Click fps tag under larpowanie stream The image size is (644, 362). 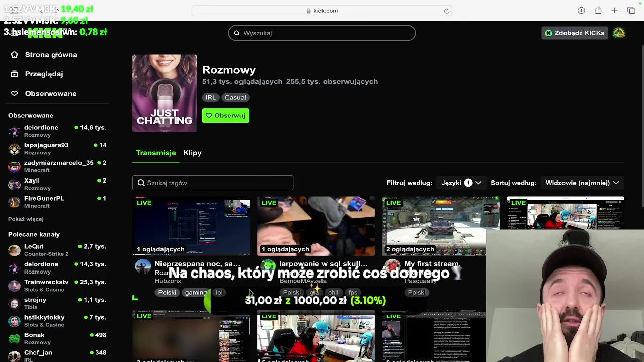(353, 293)
